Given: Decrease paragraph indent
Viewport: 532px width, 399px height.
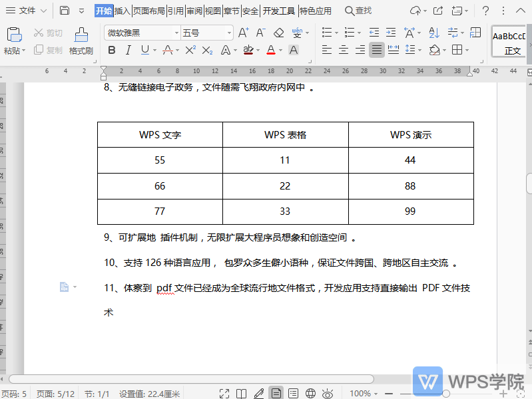Looking at the screenshot, I should click(374, 33).
